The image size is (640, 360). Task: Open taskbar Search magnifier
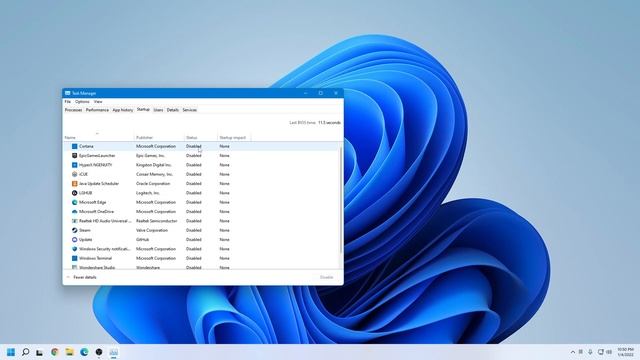click(25, 352)
